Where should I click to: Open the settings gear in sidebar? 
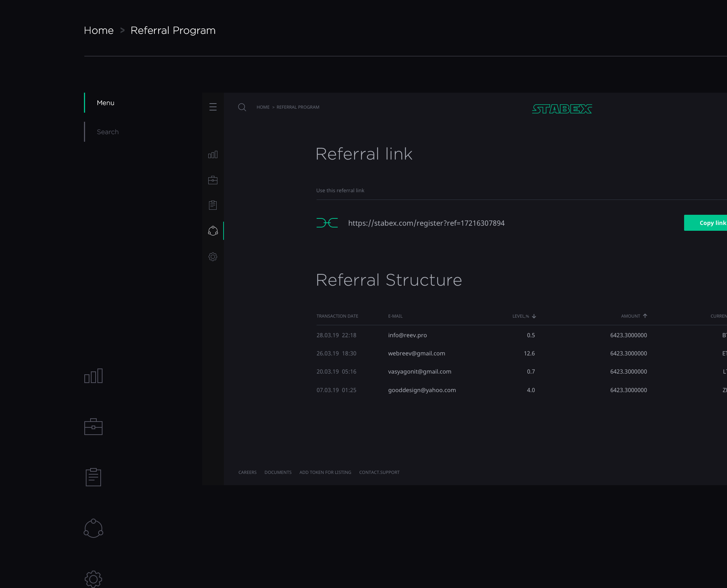pos(213,257)
